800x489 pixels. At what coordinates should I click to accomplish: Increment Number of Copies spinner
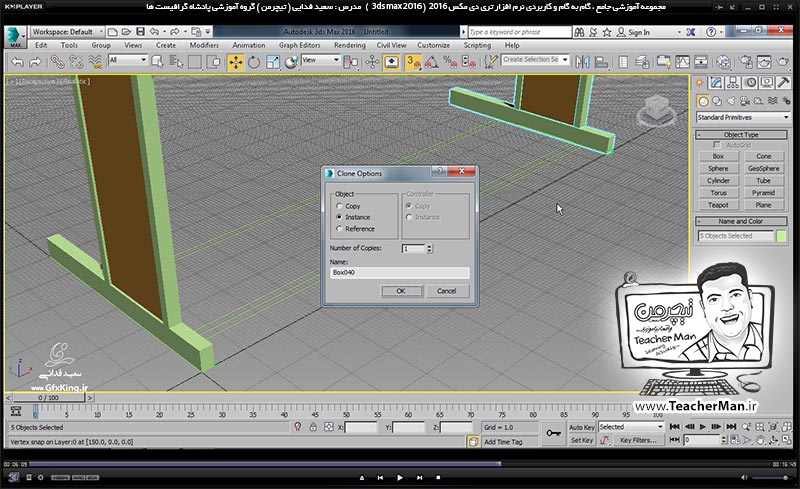pyautogui.click(x=429, y=247)
